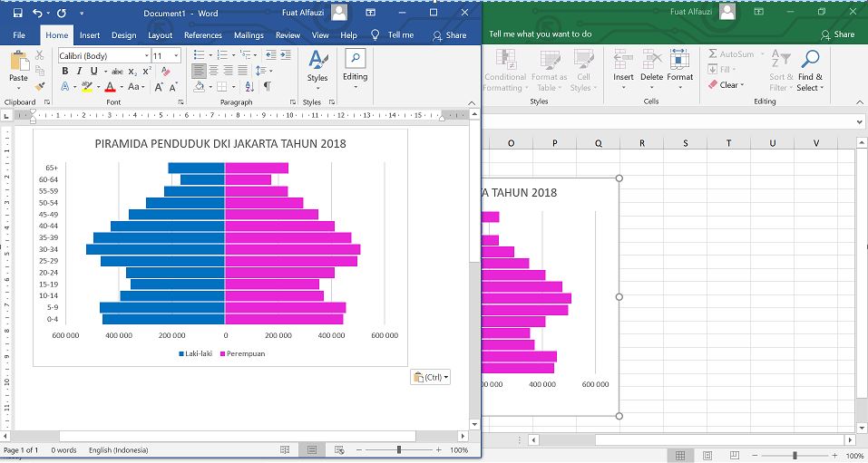Click the Shading paint bucket icon
Screen dimensions: 868x463
pos(200,87)
